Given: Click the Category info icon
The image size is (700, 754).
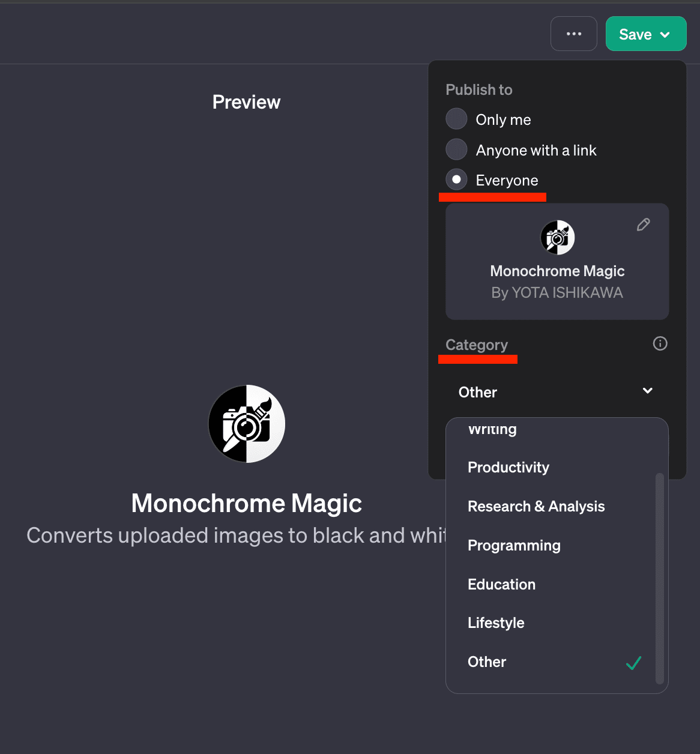Looking at the screenshot, I should click(x=660, y=343).
